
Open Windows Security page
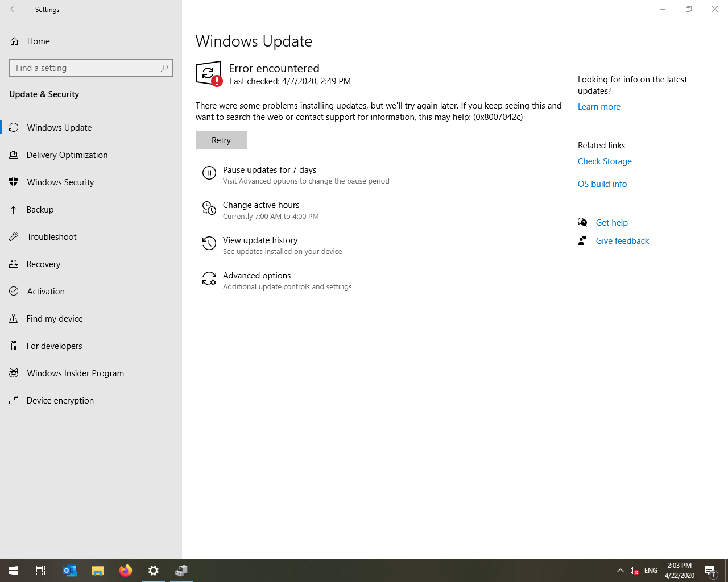point(91,182)
